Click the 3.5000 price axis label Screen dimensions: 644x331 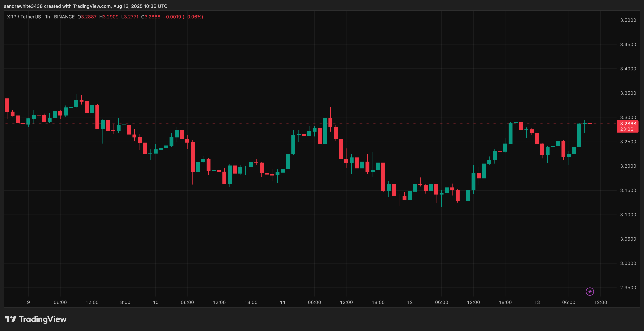pyautogui.click(x=628, y=20)
